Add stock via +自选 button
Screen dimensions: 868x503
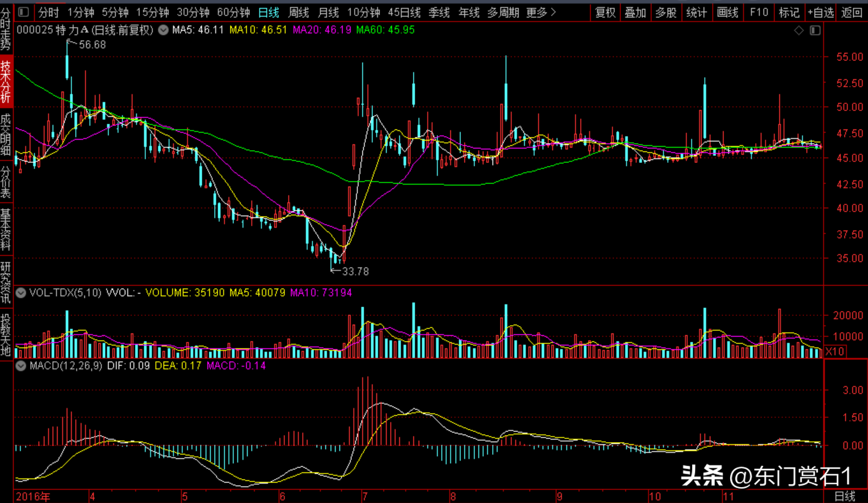(x=820, y=12)
